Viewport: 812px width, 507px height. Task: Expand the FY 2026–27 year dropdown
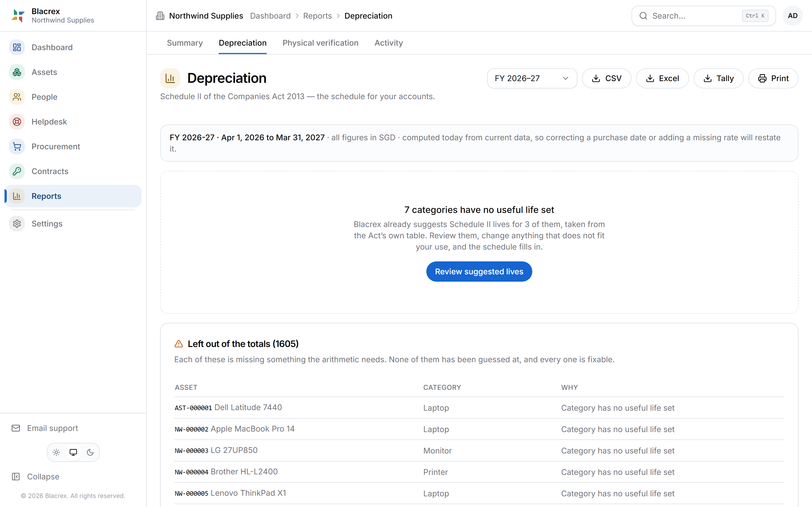(532, 79)
